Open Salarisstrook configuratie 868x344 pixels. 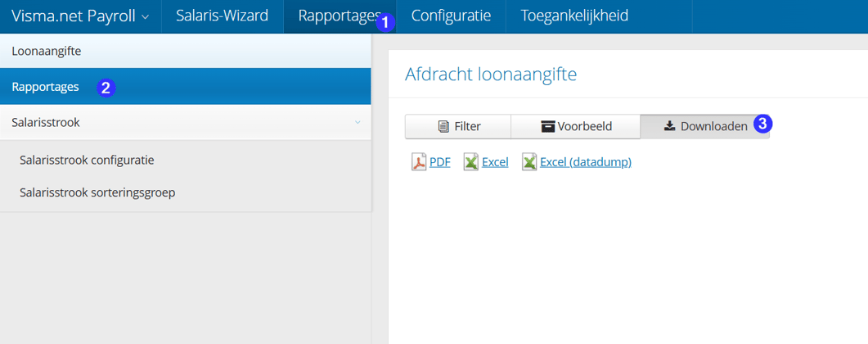(87, 160)
